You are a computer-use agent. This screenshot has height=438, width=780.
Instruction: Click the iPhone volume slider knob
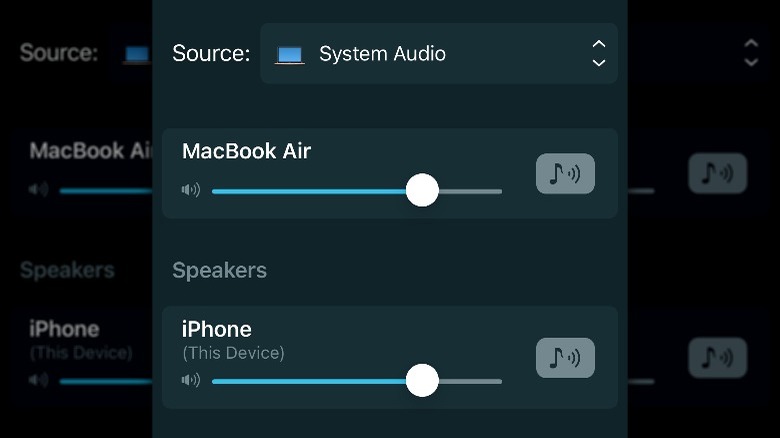point(422,380)
